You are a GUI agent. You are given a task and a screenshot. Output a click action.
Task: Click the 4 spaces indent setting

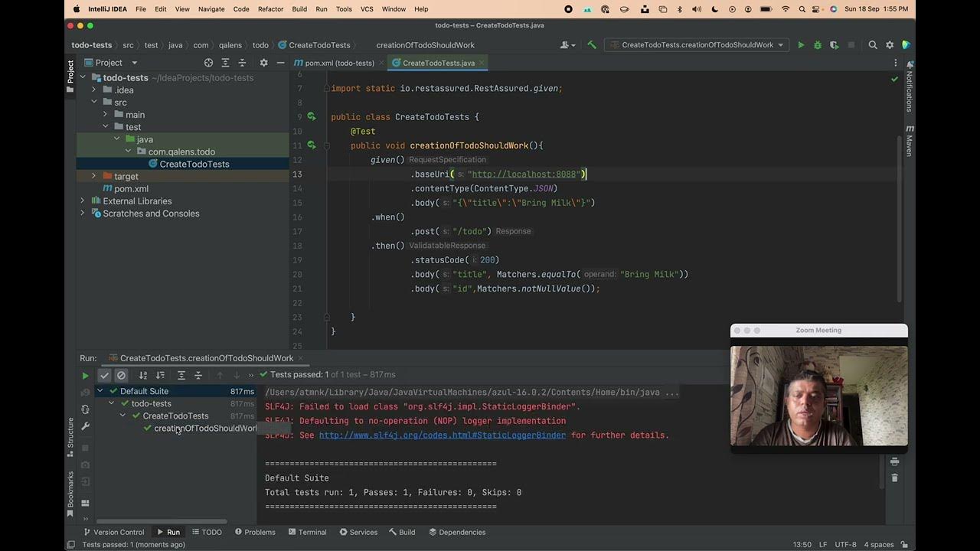(879, 544)
